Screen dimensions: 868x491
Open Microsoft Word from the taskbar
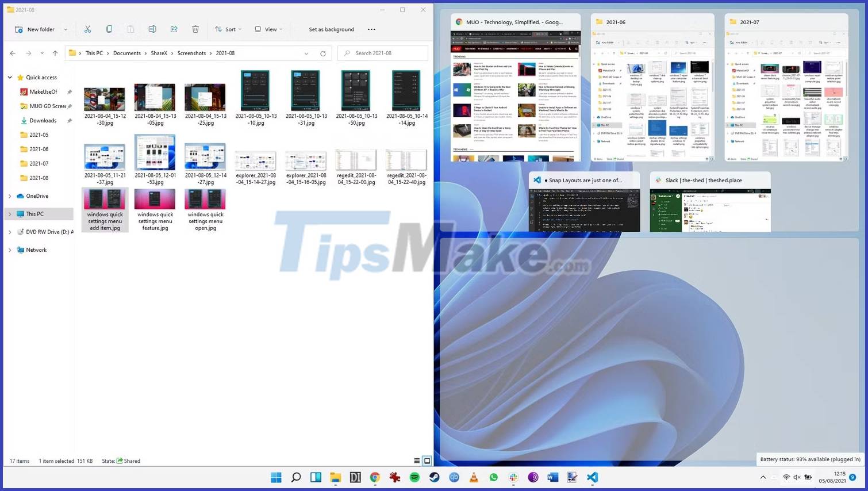(553, 477)
